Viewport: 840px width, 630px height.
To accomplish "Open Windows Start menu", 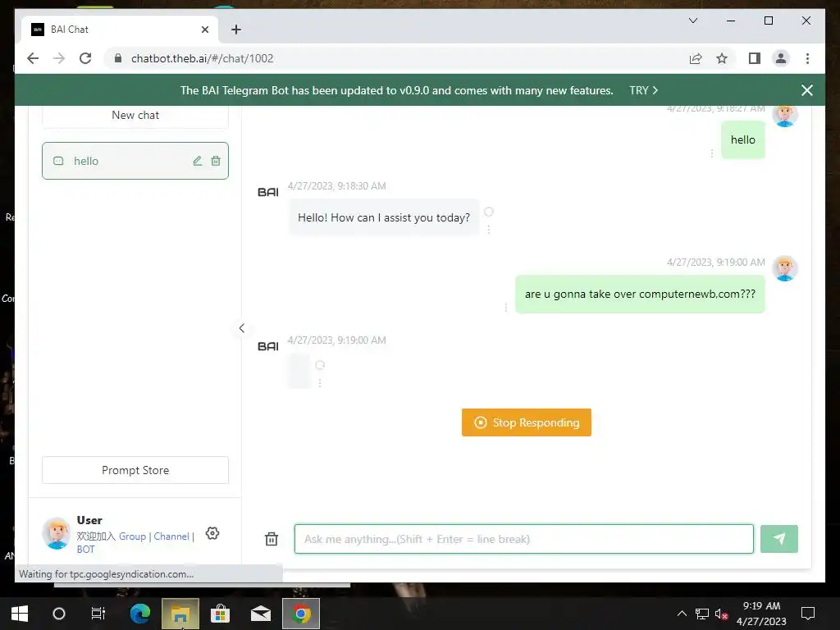I will click(x=20, y=614).
